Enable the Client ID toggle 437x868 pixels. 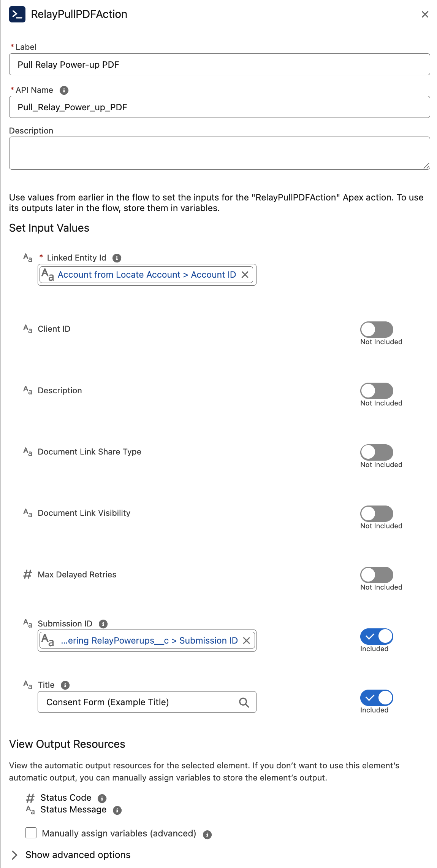tap(376, 329)
